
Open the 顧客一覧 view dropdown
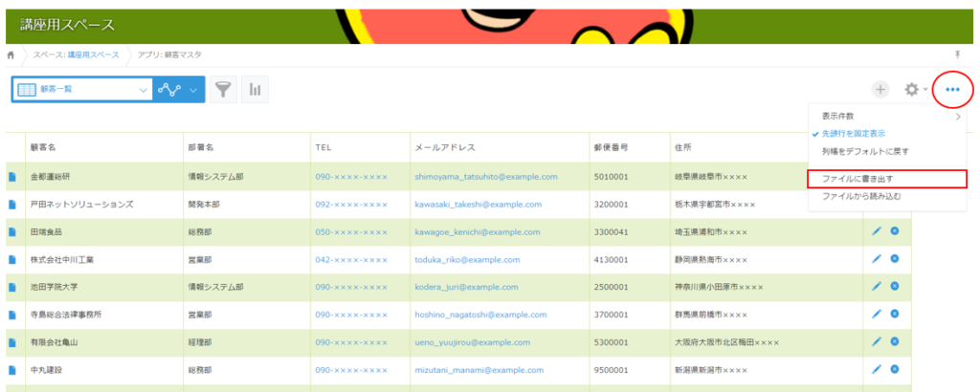(x=81, y=89)
